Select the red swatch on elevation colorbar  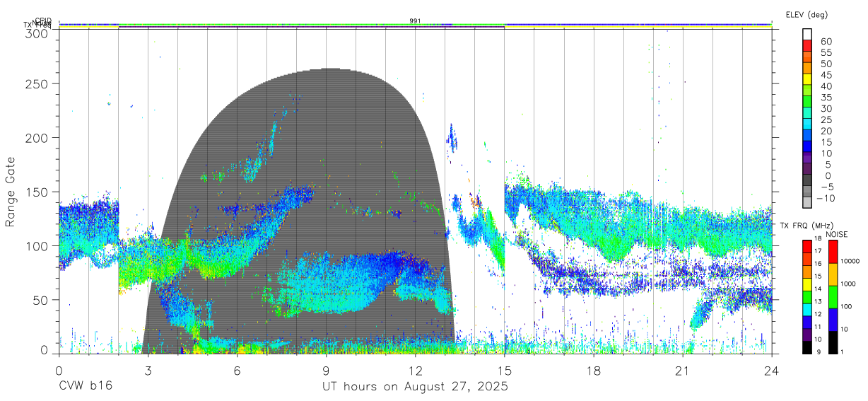tap(808, 46)
